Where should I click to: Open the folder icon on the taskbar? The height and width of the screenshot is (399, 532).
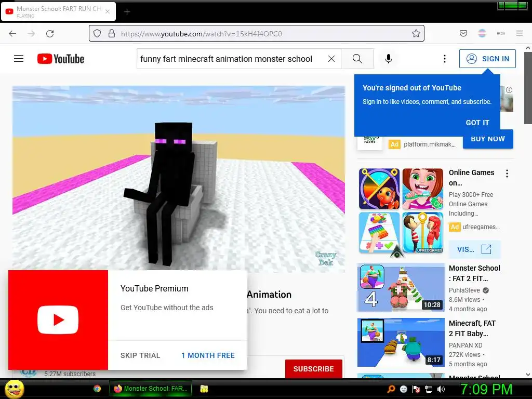coord(204,389)
